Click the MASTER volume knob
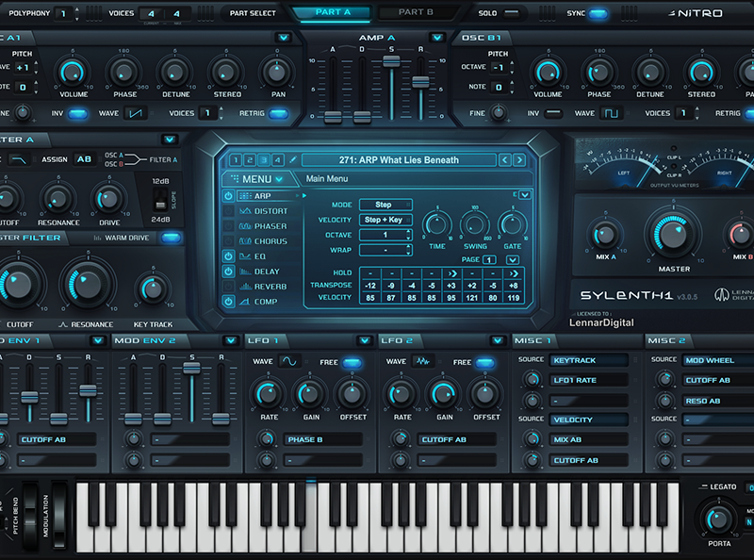754x560 pixels. pyautogui.click(x=674, y=235)
